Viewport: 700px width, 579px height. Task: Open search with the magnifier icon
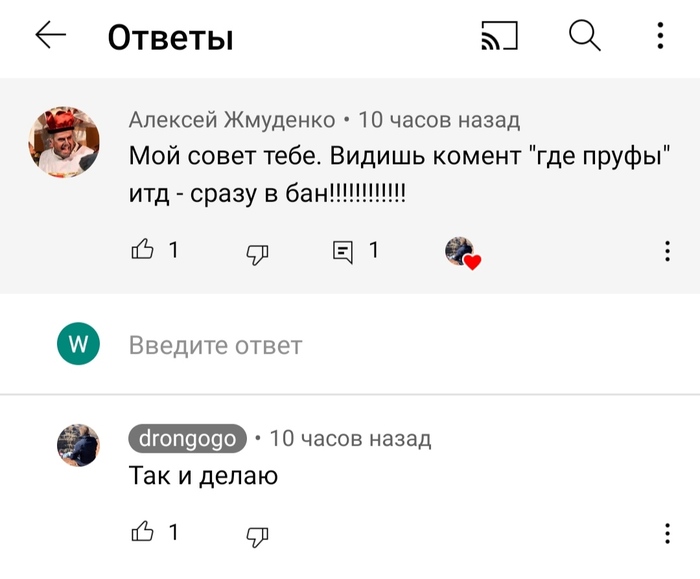584,37
